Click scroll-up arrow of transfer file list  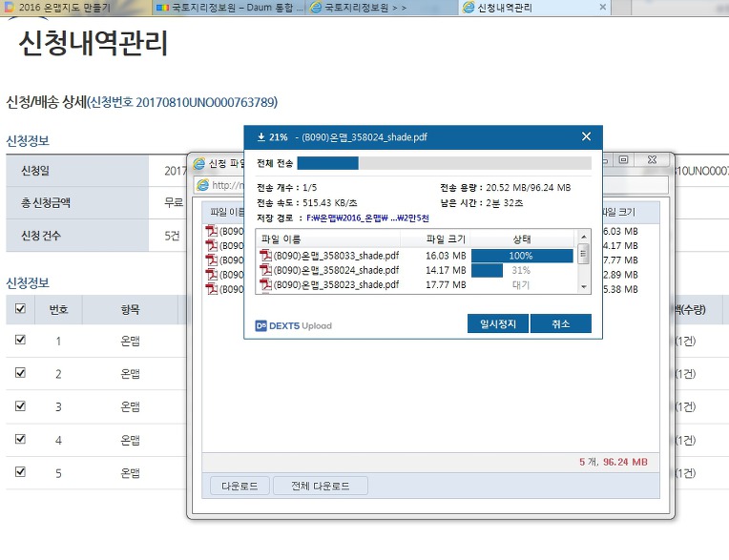coord(584,237)
